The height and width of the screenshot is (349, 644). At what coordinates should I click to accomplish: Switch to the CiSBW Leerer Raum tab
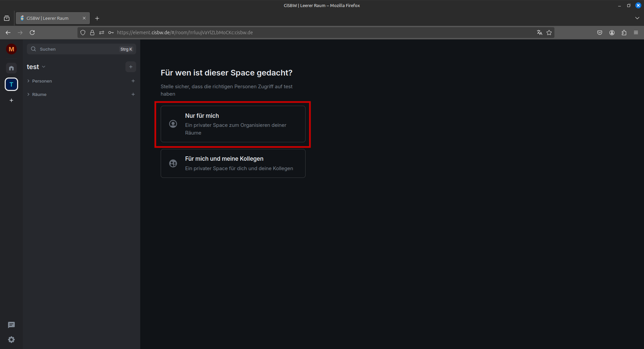pos(50,18)
